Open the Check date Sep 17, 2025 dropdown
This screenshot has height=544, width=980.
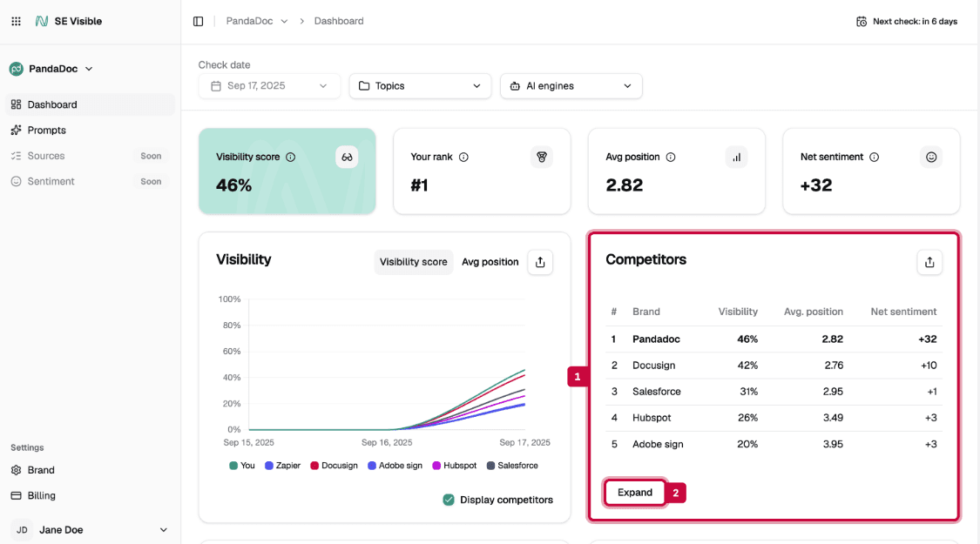(x=269, y=85)
